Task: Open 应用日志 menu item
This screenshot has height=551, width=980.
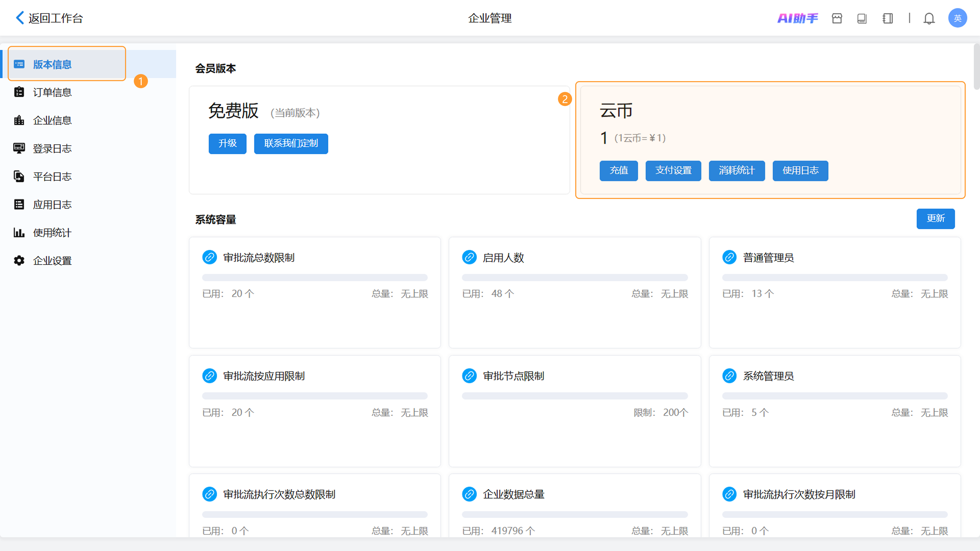Action: point(88,205)
